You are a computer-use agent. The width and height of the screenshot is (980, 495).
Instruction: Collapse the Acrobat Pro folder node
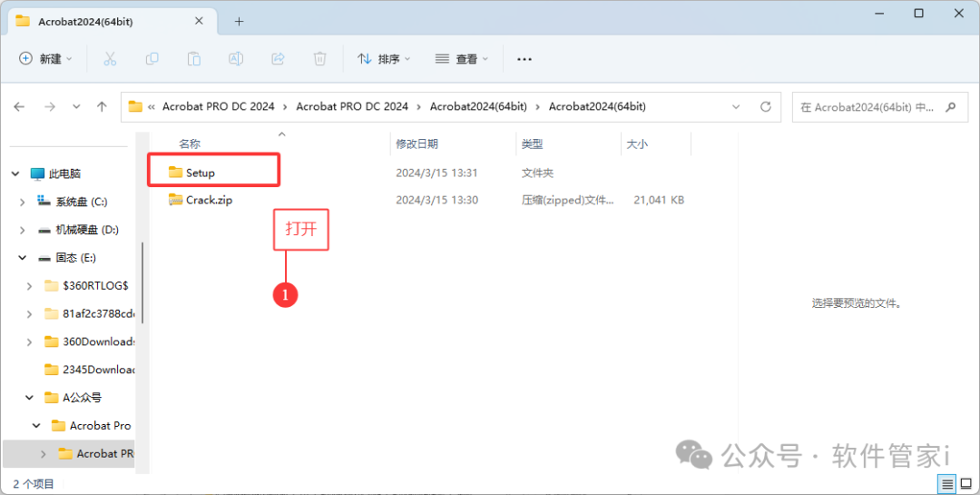click(36, 426)
